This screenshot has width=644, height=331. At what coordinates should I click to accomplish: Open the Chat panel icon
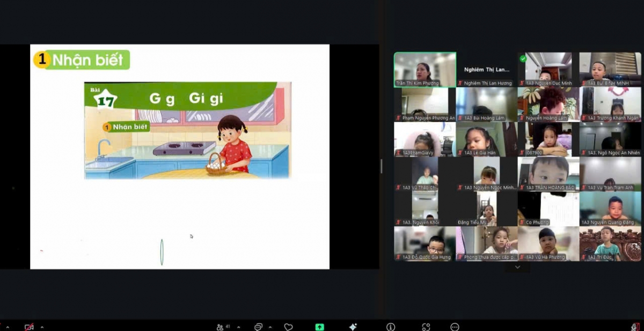(258, 327)
